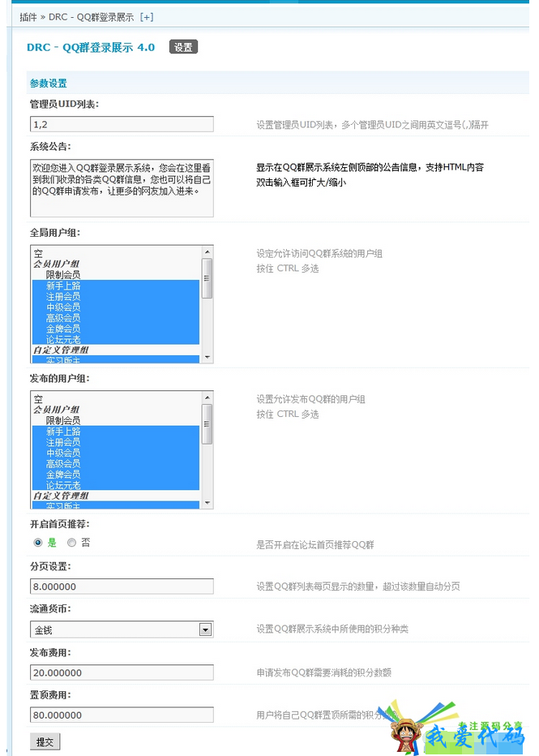Viewport: 539px width, 756px height.
Task: Click the [+] link in breadcrumb
Action: click(x=147, y=17)
